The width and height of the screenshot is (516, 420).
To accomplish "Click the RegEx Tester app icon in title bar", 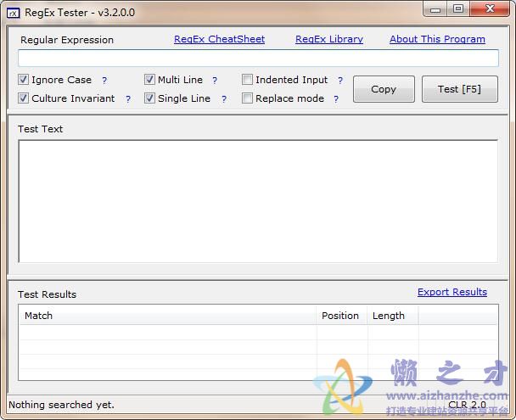I will 14,14.
